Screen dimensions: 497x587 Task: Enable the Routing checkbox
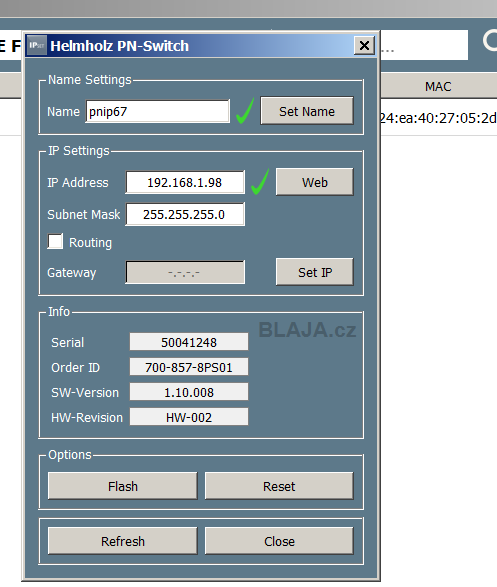[55, 241]
